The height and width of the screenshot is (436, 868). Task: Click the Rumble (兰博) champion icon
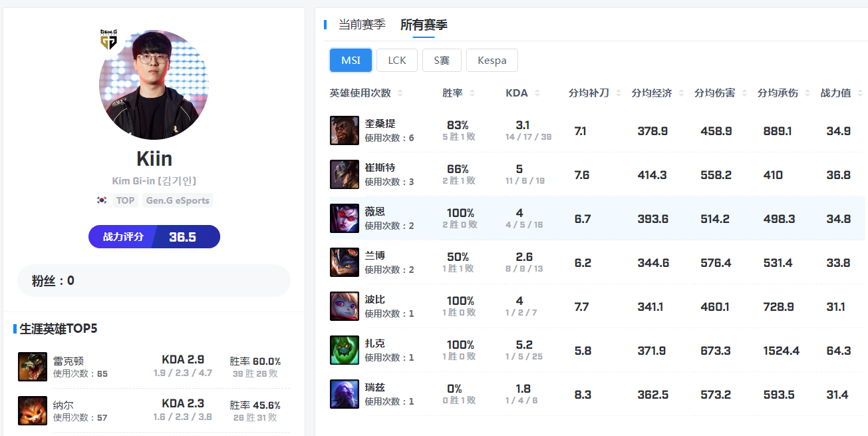[345, 262]
